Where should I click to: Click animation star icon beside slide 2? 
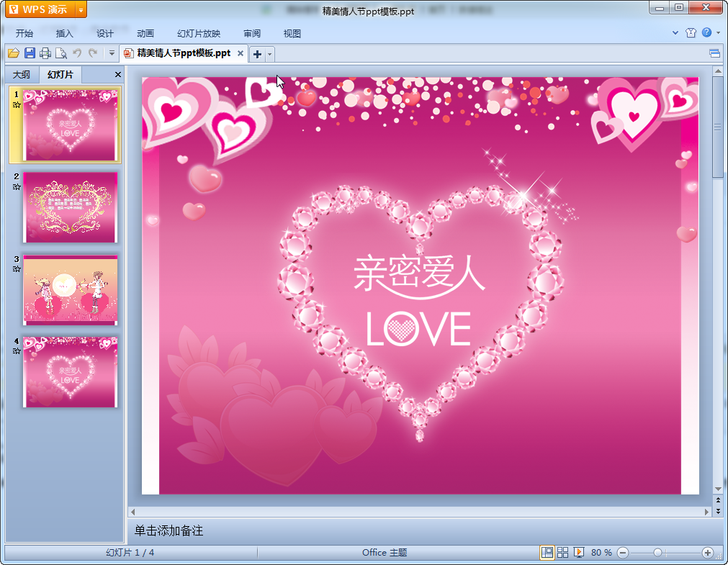tap(17, 186)
